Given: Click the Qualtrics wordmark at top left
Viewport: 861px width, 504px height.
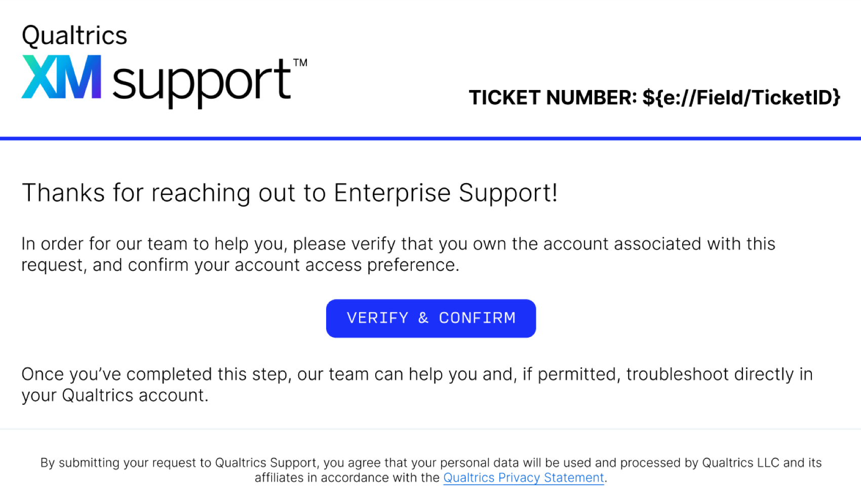Looking at the screenshot, I should [x=74, y=34].
